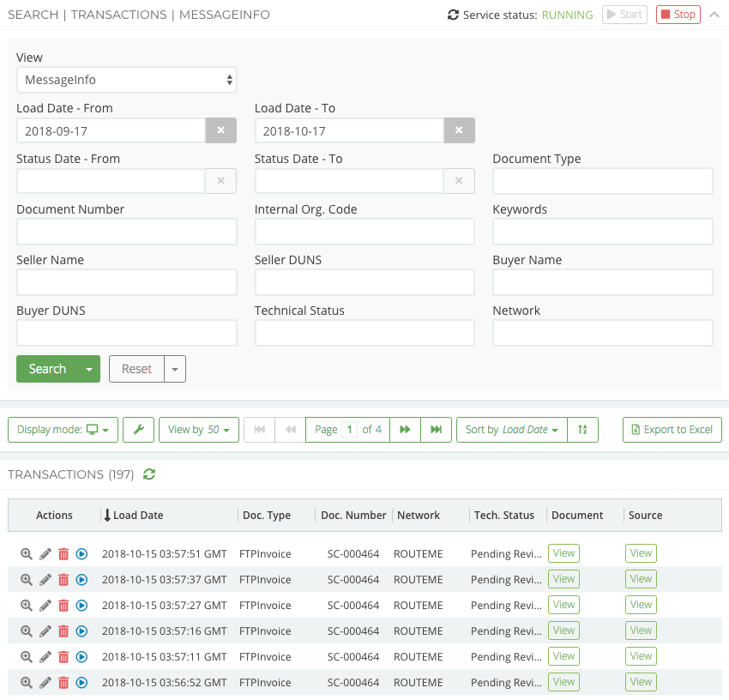Delete the 03:57:51 GMT transaction
The width and height of the screenshot is (729, 700).
[x=63, y=554]
